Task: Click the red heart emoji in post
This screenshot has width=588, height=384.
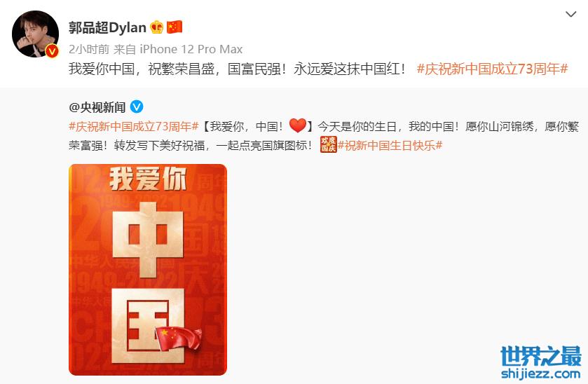Action: pos(298,125)
